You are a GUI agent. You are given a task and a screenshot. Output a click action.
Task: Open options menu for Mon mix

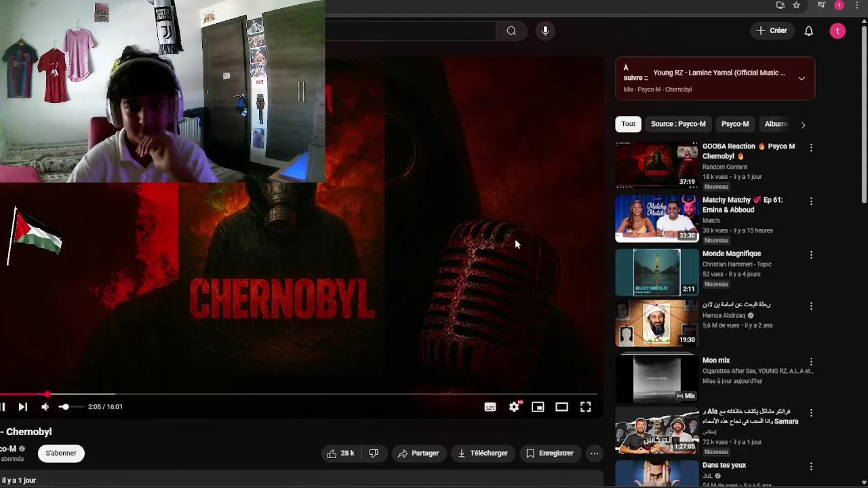811,362
